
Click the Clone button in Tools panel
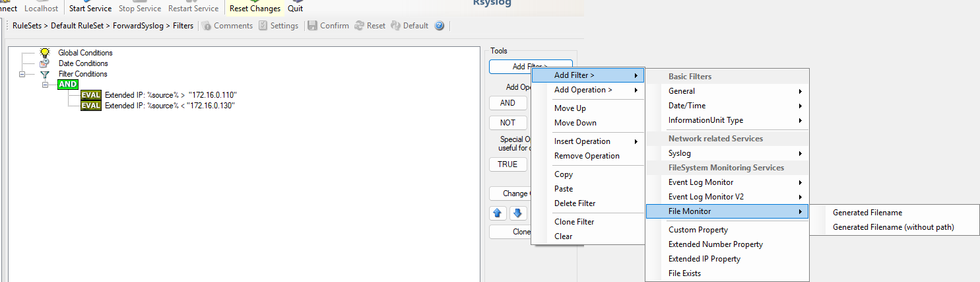point(511,232)
